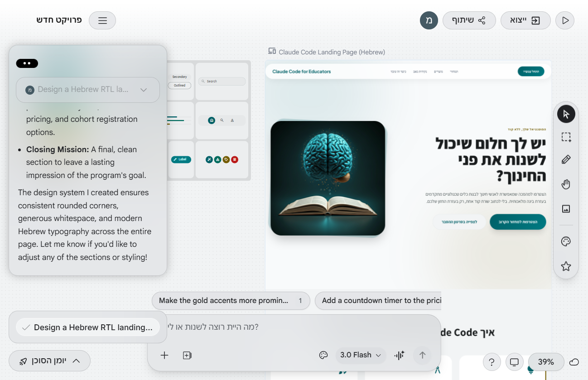This screenshot has height=380, width=588.
Task: Click the Search field in design system
Action: [222, 82]
